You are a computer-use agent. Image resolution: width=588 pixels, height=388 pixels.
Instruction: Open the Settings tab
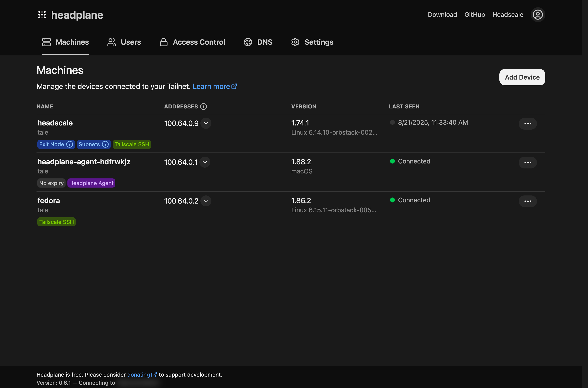pyautogui.click(x=312, y=42)
